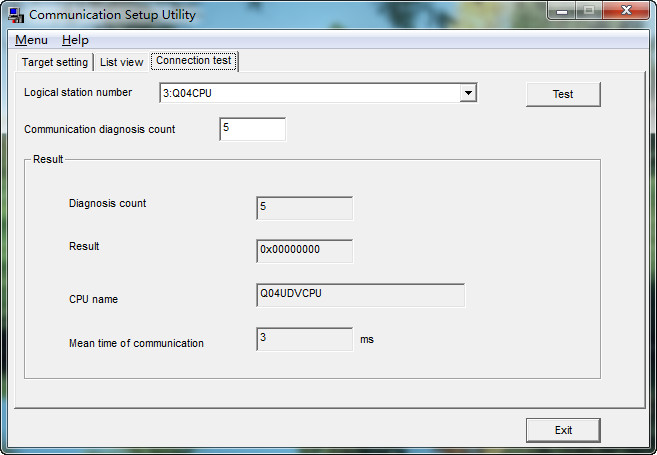Click the Logical station number label
Image resolution: width=657 pixels, height=455 pixels.
[78, 93]
